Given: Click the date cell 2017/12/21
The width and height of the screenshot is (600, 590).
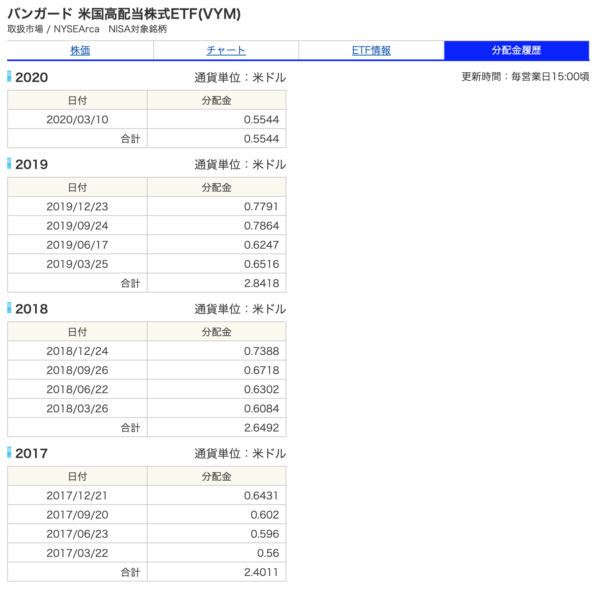Looking at the screenshot, I should (x=77, y=495).
